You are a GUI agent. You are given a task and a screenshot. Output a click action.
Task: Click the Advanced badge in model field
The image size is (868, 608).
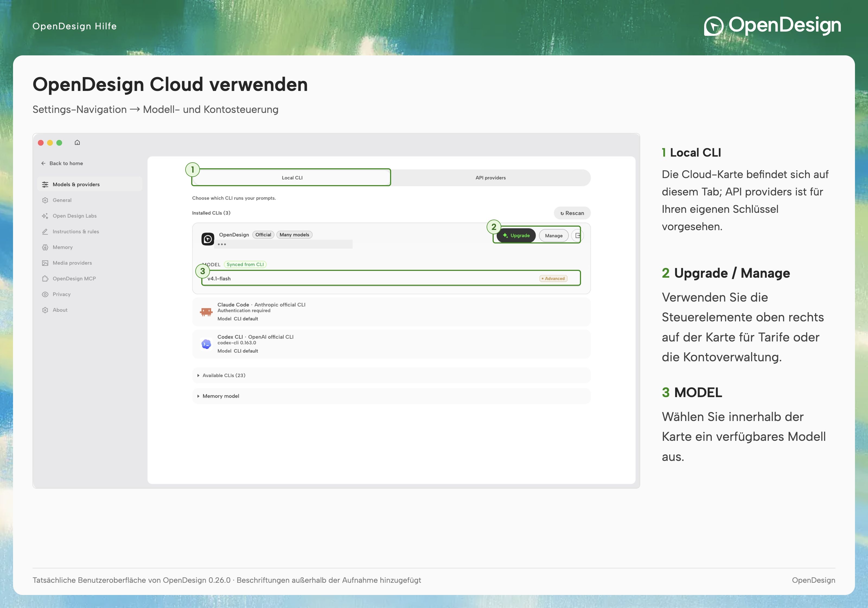tap(553, 278)
